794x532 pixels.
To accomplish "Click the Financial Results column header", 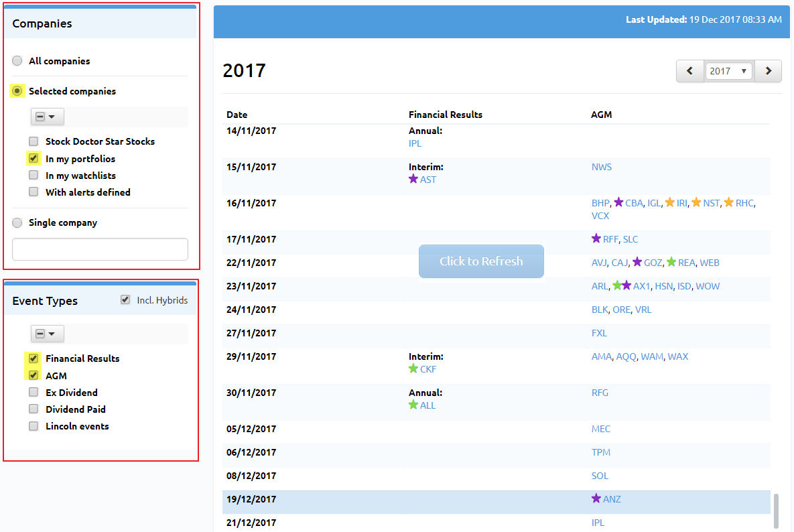I will 446,115.
